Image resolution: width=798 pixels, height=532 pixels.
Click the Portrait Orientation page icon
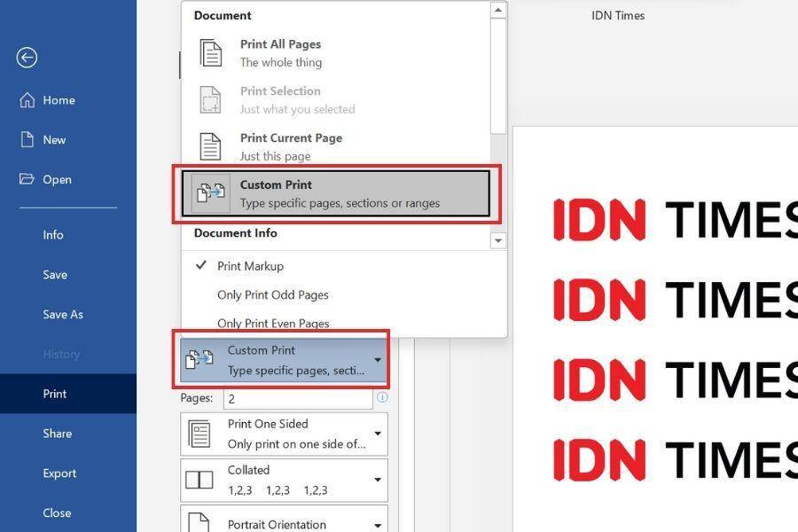tap(199, 523)
